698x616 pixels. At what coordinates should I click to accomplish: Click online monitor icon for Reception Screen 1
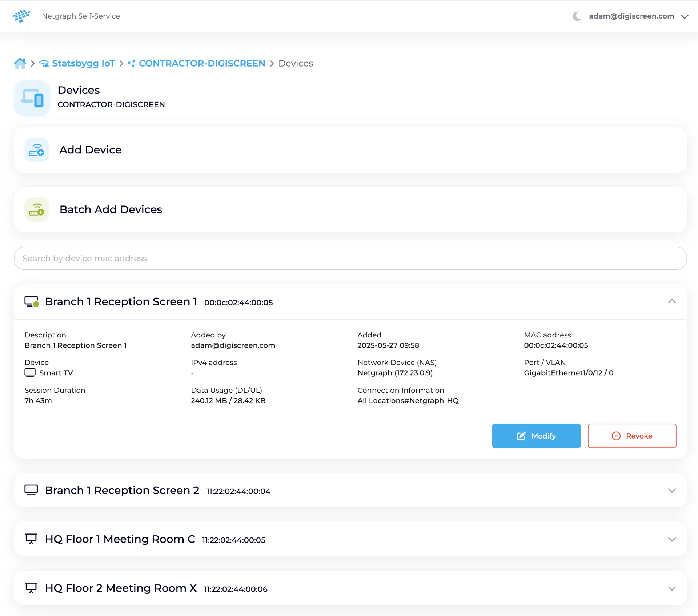click(32, 301)
